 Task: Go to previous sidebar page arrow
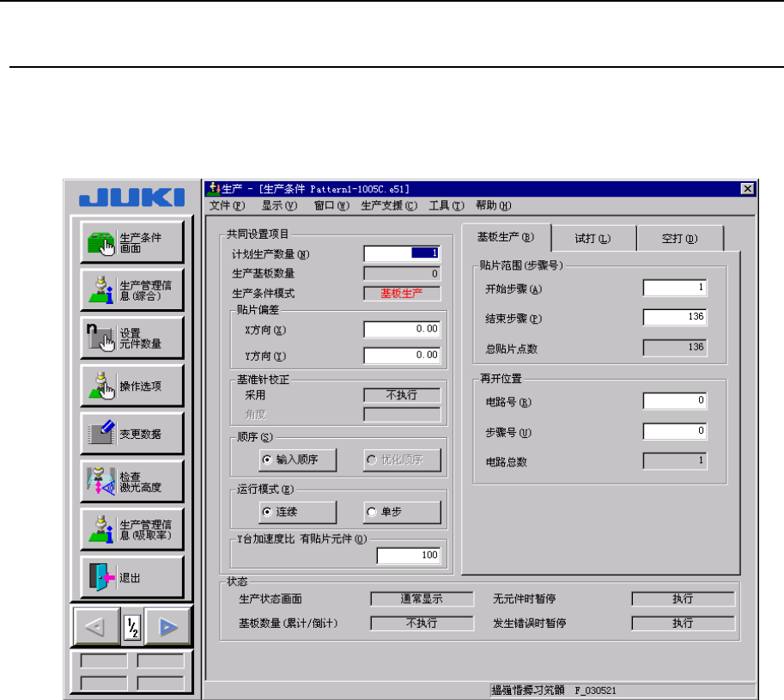coord(96,626)
